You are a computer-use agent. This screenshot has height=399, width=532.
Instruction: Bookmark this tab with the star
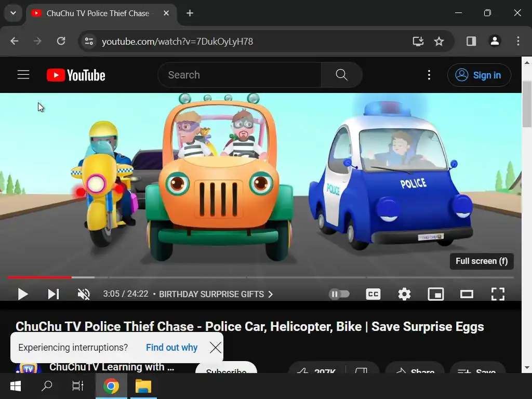pos(438,41)
